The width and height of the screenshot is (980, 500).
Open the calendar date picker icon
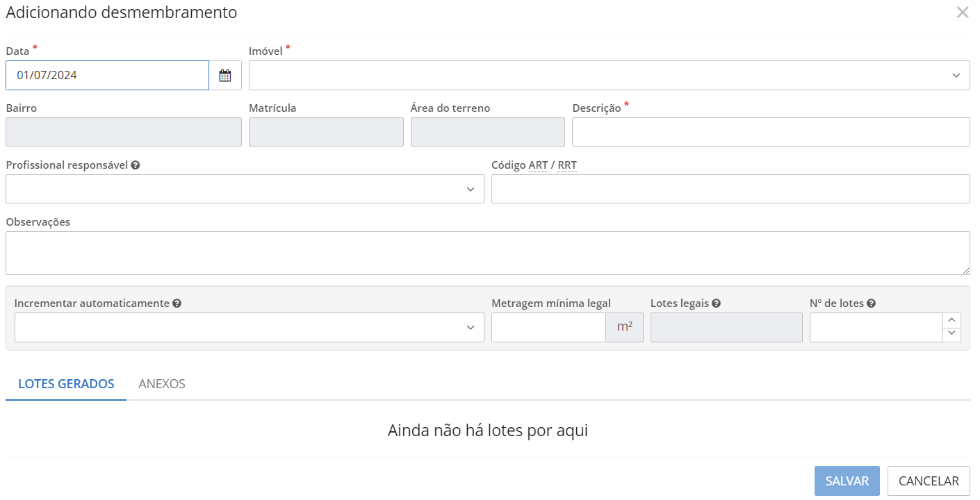[x=225, y=76]
